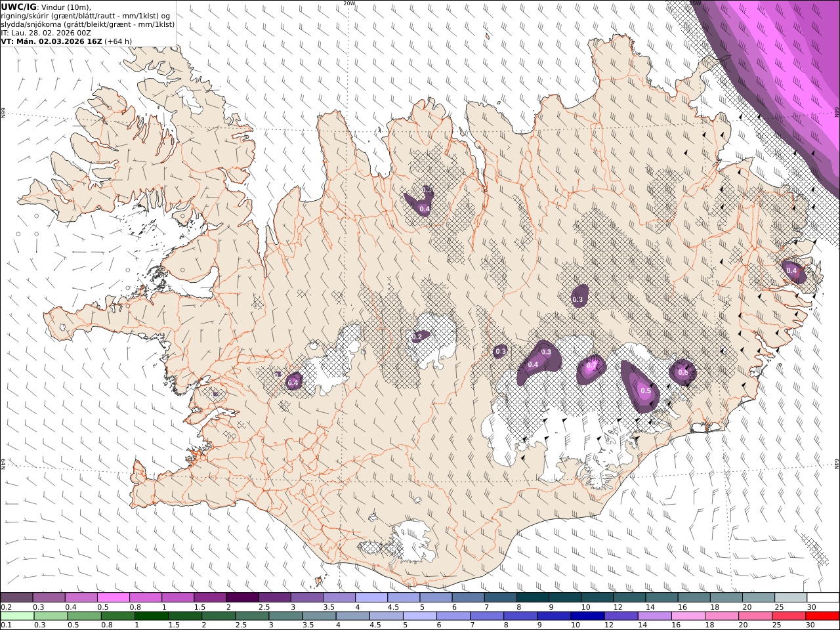This screenshot has height=630, width=840.
Task: Pick the 0.3 light green swatch in the rain legend
Action: coord(51,616)
